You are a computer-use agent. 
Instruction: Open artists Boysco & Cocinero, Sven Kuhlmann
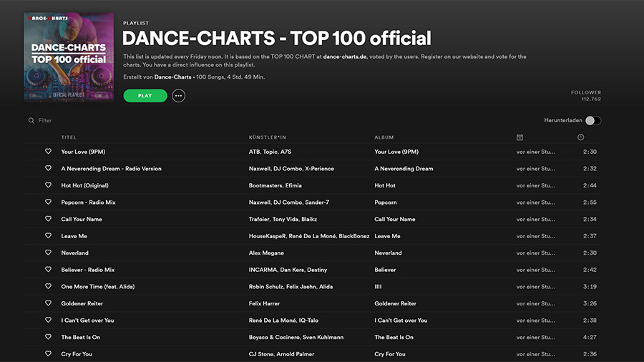coord(296,337)
